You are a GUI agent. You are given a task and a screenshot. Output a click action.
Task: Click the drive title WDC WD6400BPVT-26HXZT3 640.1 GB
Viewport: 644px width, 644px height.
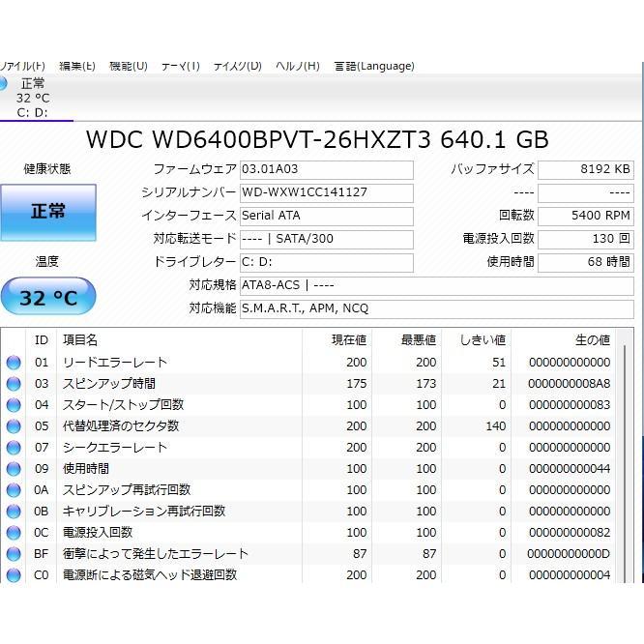point(317,139)
